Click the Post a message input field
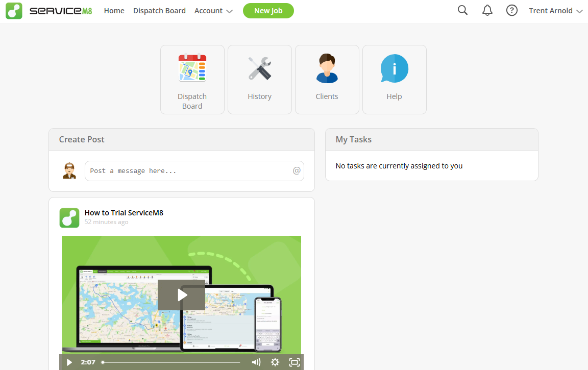The width and height of the screenshot is (588, 370). [194, 171]
